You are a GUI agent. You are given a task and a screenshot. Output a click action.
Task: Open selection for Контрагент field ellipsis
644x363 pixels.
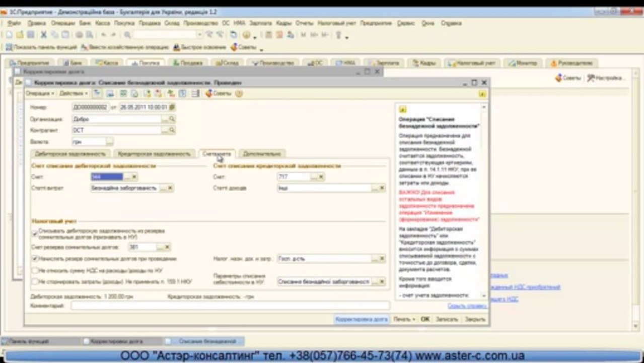tap(165, 130)
